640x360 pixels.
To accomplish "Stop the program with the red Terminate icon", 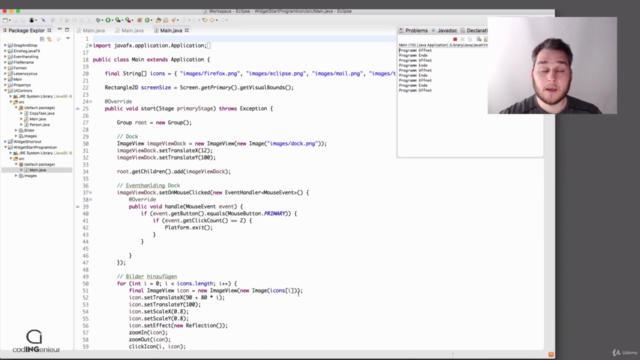I will click(455, 39).
